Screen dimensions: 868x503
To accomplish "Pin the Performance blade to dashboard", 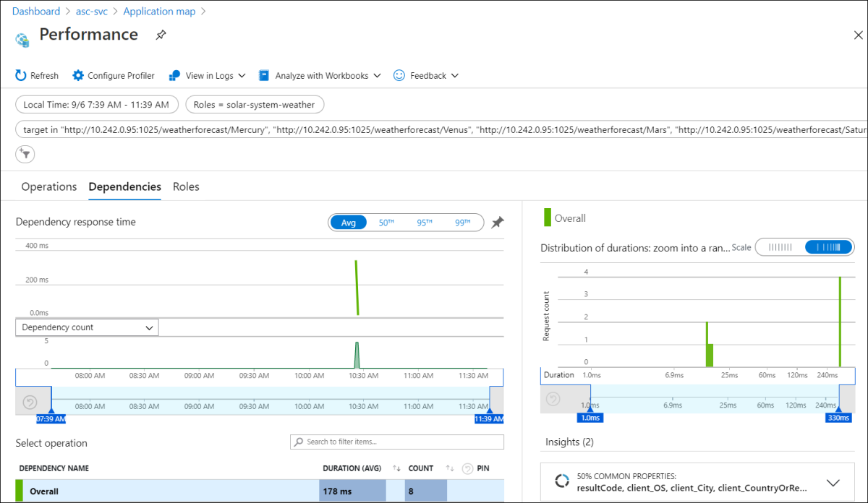I will click(161, 35).
